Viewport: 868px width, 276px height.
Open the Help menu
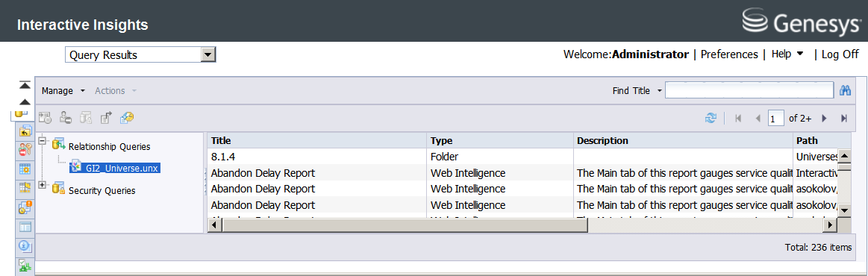[x=787, y=54]
